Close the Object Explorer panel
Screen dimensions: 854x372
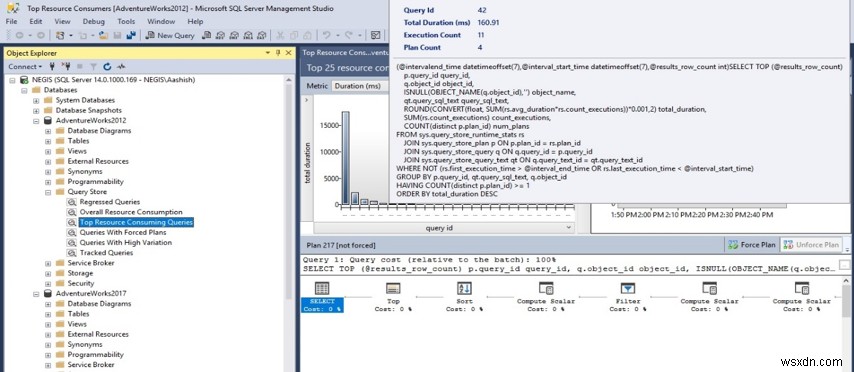(x=289, y=53)
